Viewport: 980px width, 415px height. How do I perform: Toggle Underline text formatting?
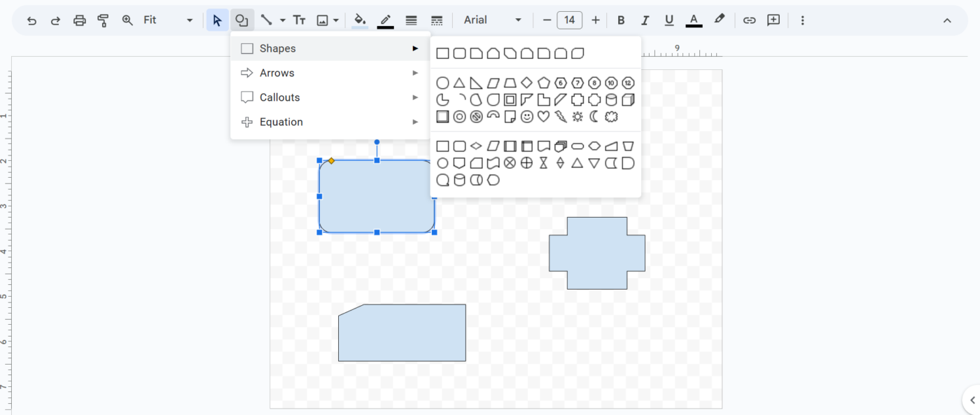click(x=668, y=20)
